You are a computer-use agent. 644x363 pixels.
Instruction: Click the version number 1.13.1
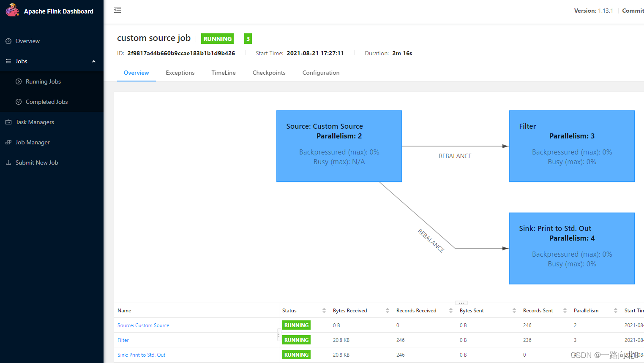[x=606, y=11]
